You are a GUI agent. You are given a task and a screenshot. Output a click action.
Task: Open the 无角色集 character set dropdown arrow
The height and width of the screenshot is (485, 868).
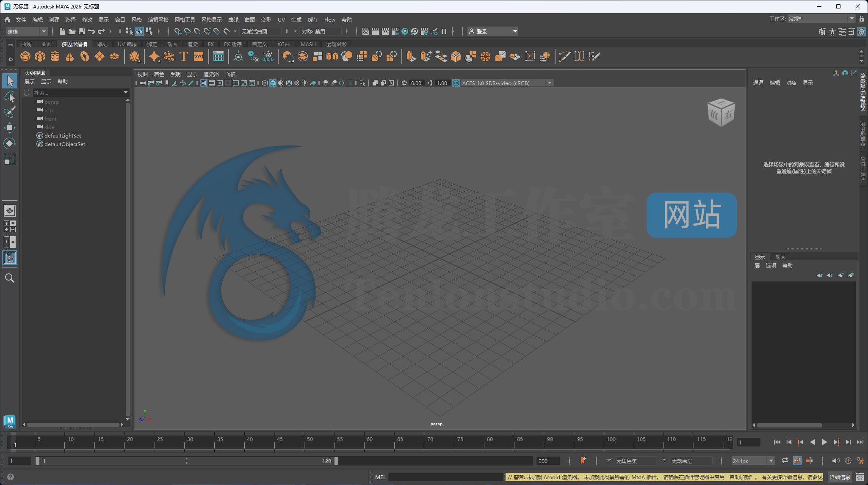[x=609, y=460]
